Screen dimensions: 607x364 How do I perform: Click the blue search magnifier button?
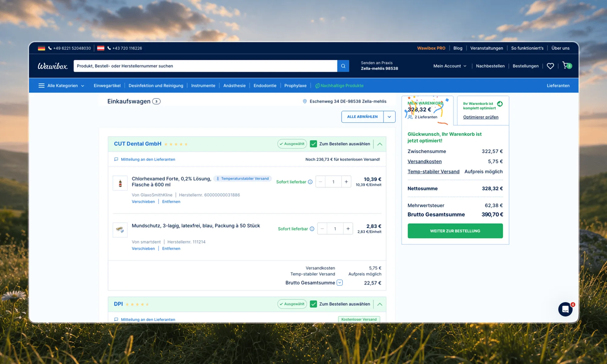click(x=343, y=66)
